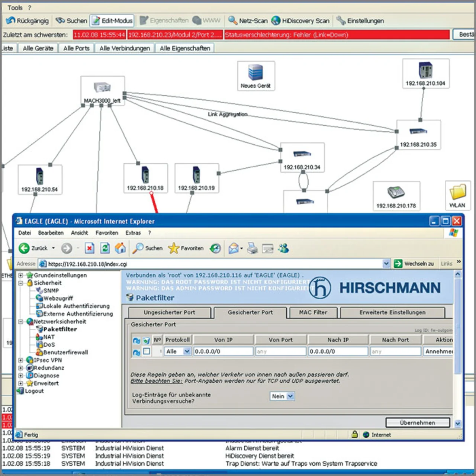
Task: Click Logout in the navigation tree
Action: click(x=34, y=391)
